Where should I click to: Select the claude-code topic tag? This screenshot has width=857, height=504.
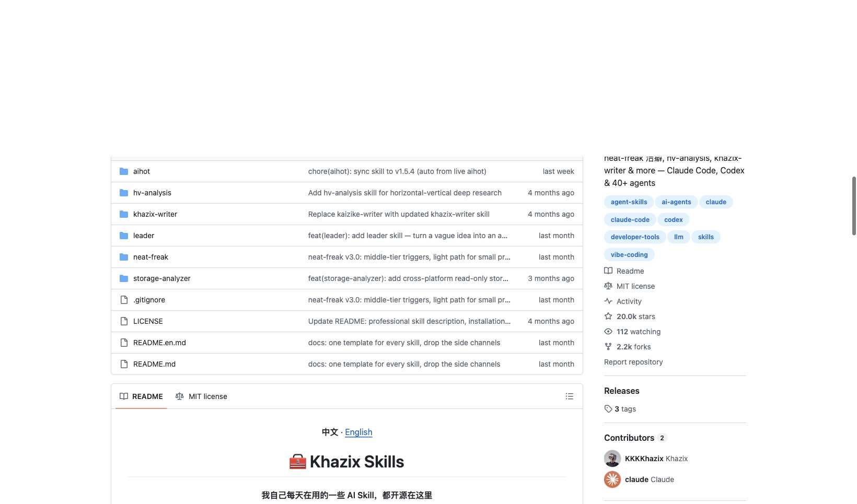point(630,220)
